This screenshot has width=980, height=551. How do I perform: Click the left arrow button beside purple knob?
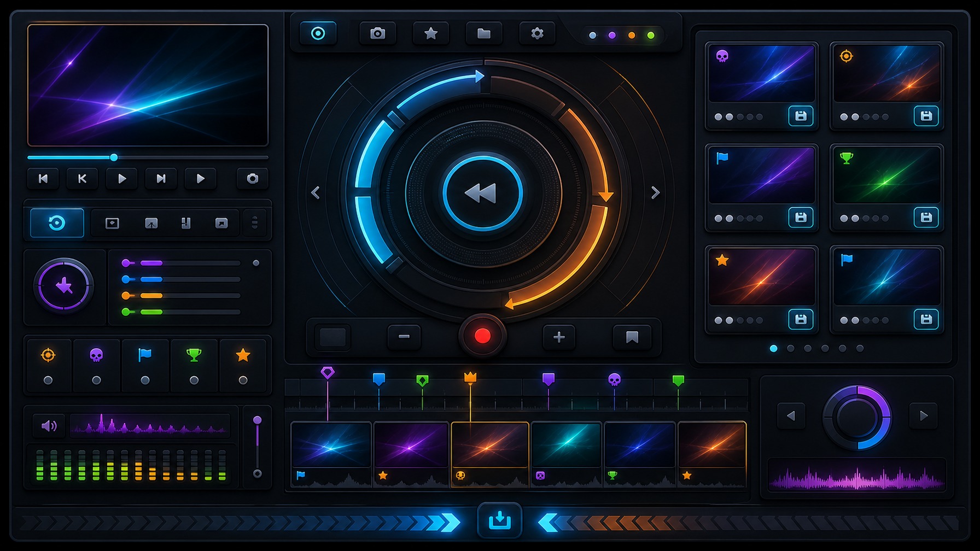click(791, 416)
